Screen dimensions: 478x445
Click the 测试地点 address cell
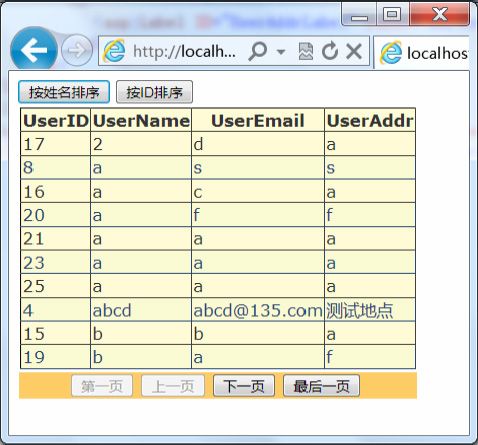370,310
